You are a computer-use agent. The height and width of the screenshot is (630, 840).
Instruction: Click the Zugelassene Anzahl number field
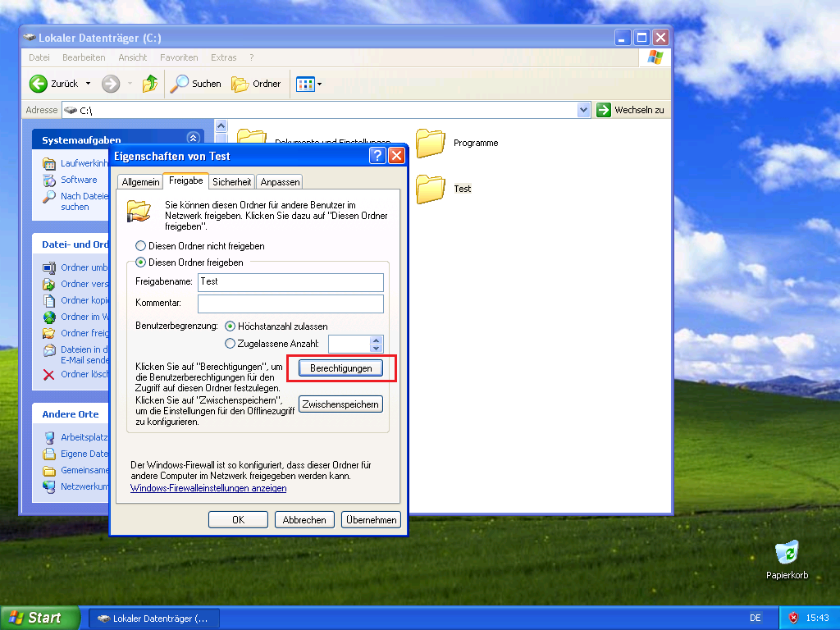(349, 344)
